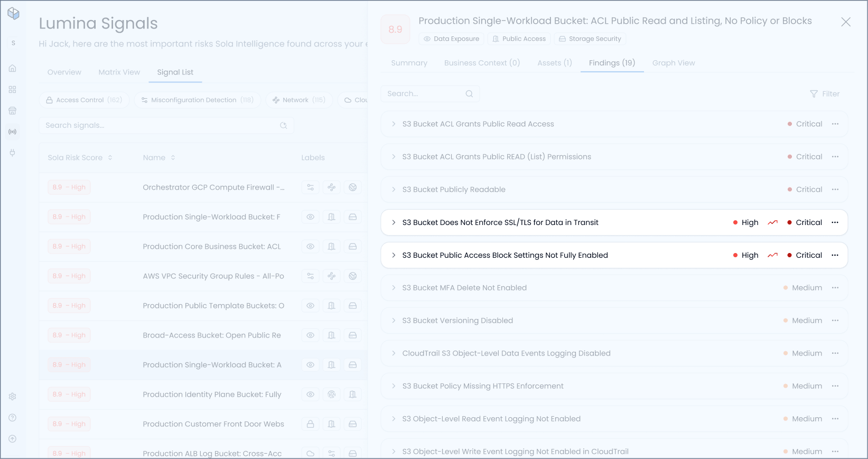Viewport: 868px width, 459px height.
Task: Open more options for S3 Bucket Does Not Enforce SSL/TLS
Action: (835, 222)
